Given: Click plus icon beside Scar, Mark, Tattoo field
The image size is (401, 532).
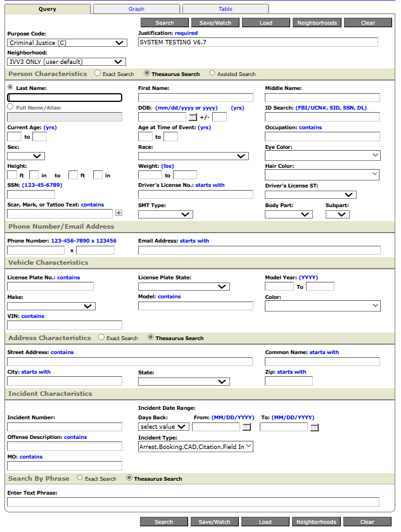Looking at the screenshot, I should 118,213.
